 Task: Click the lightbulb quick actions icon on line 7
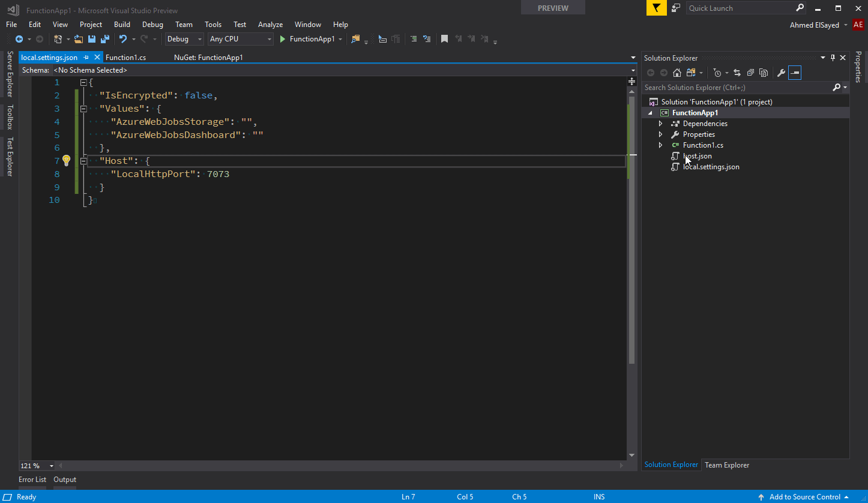pos(67,160)
